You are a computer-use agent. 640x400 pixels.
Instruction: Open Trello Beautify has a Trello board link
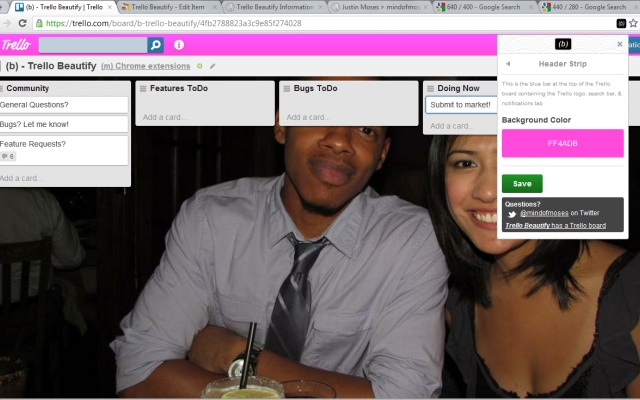coord(556,225)
